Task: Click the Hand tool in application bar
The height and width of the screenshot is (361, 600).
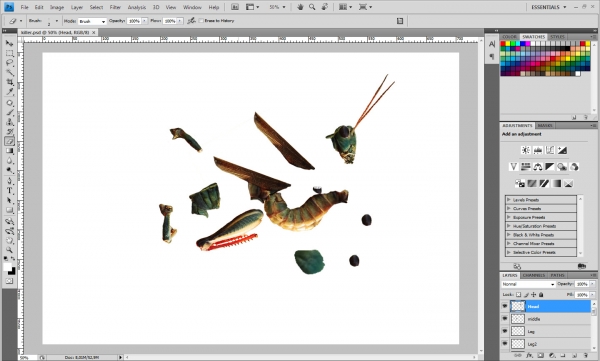Action: [300, 7]
